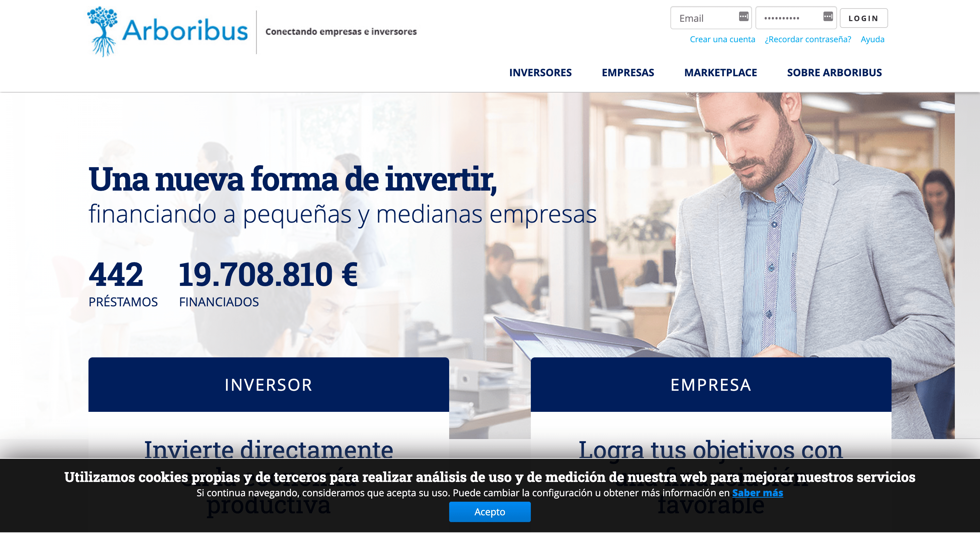Image resolution: width=980 pixels, height=533 pixels.
Task: Open the MARKETPLACE menu
Action: tap(720, 72)
